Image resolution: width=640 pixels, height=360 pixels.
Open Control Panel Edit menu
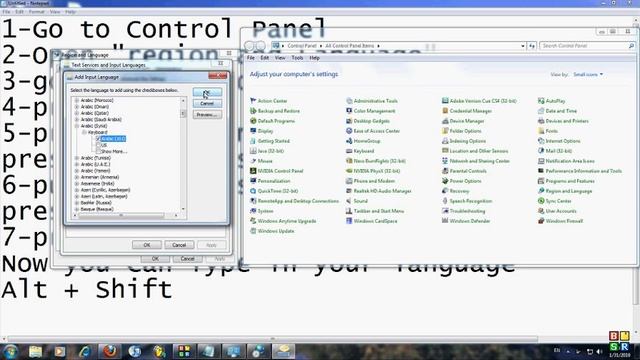[x=264, y=58]
